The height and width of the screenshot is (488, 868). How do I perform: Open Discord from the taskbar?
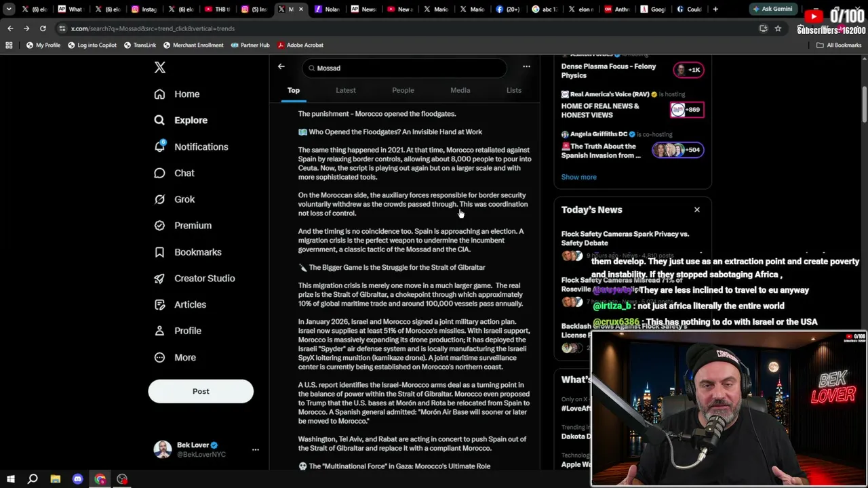77,479
